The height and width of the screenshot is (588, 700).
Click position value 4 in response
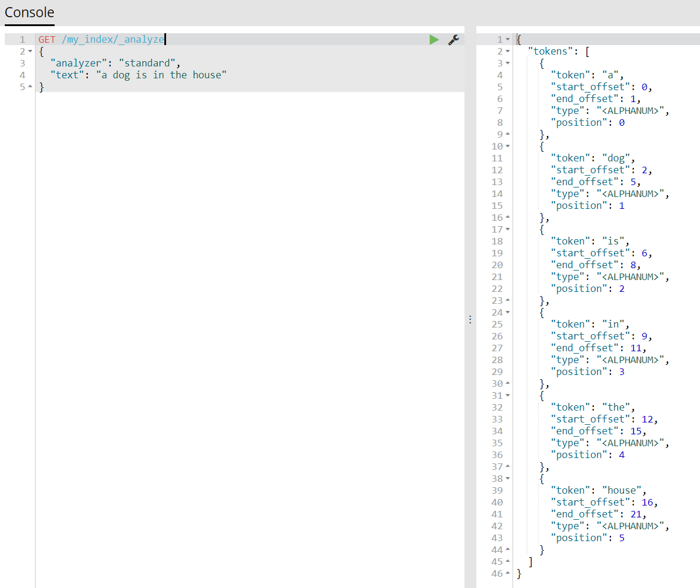[x=622, y=455]
